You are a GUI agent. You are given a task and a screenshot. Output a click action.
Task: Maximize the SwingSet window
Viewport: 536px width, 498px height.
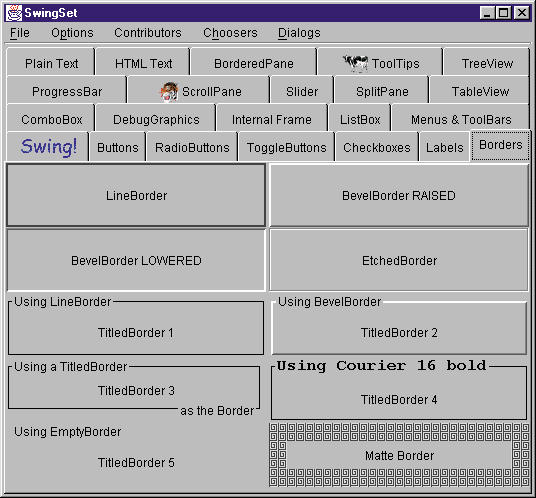[x=504, y=13]
